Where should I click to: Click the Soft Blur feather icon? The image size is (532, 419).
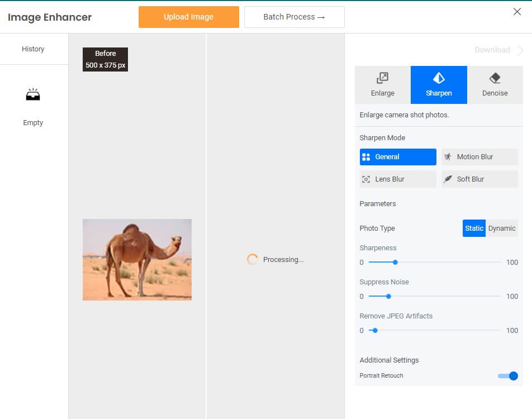pyautogui.click(x=448, y=179)
